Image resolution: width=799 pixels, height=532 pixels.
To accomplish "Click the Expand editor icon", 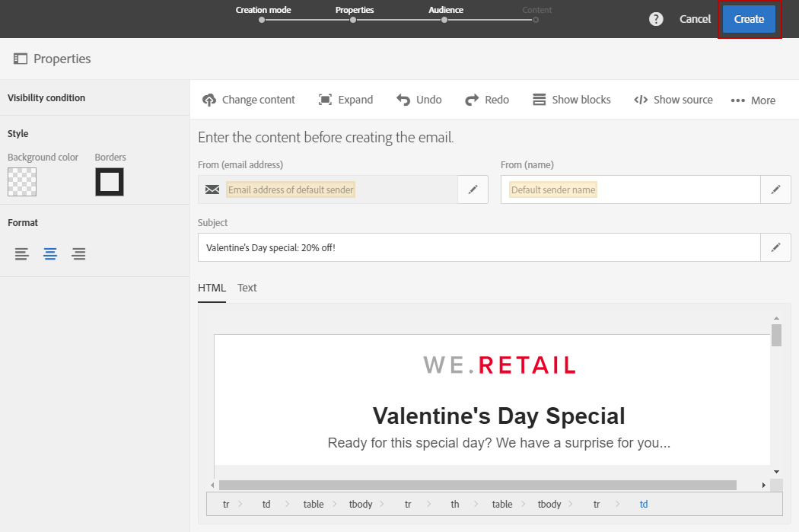I will [x=326, y=100].
